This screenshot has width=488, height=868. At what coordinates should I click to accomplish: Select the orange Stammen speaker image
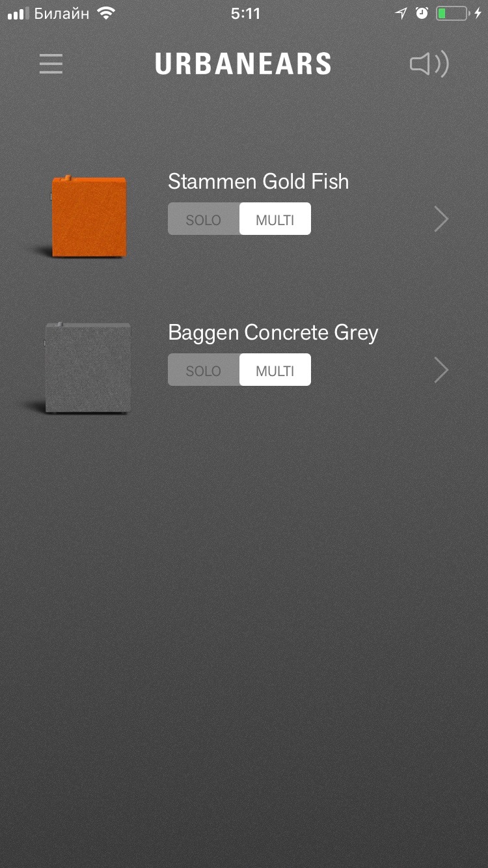(88, 217)
